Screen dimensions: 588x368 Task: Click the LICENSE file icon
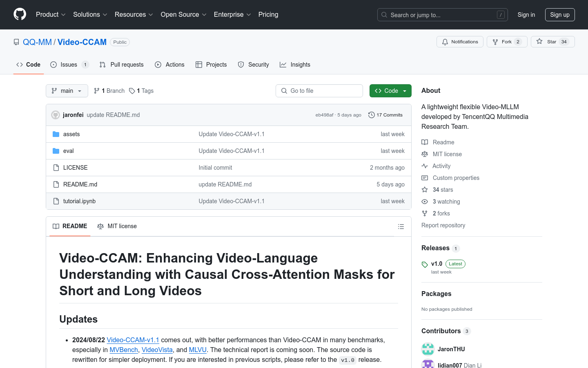[x=56, y=168]
